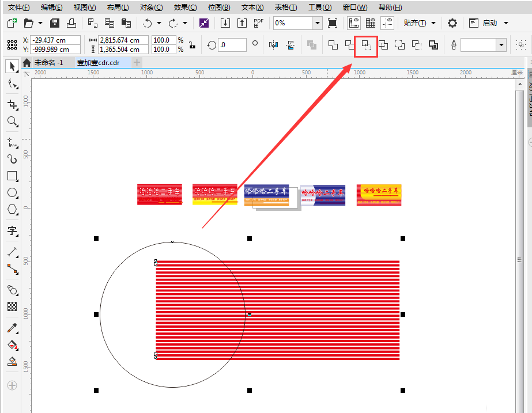This screenshot has width=532, height=413.
Task: Expand the 贴齐 snap-to dropdown
Action: [x=433, y=23]
